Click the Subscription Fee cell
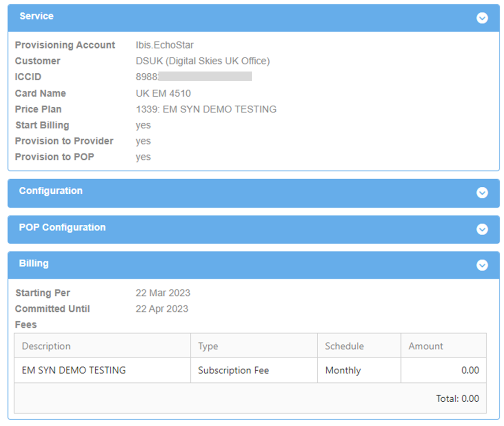This screenshot has height=426, width=504. click(233, 370)
